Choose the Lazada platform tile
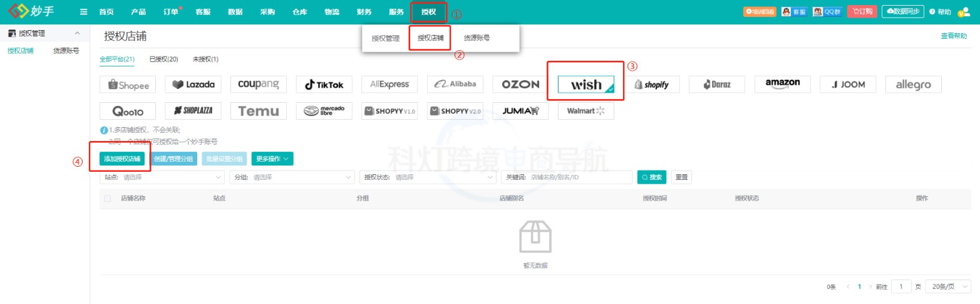 tap(193, 84)
